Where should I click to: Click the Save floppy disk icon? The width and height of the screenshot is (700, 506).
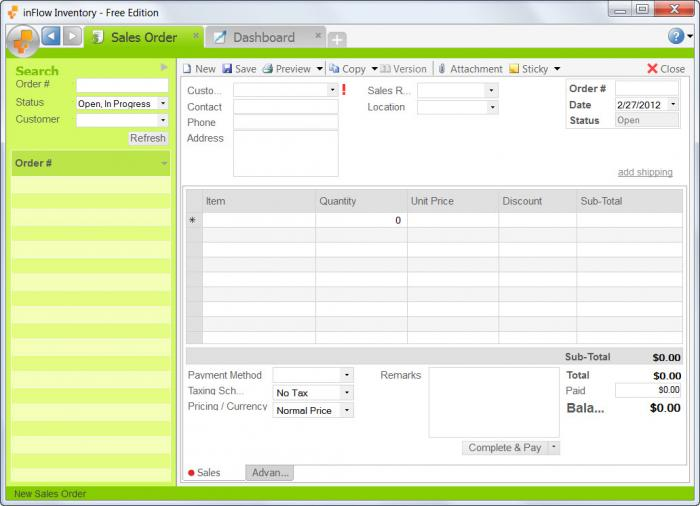[x=227, y=68]
